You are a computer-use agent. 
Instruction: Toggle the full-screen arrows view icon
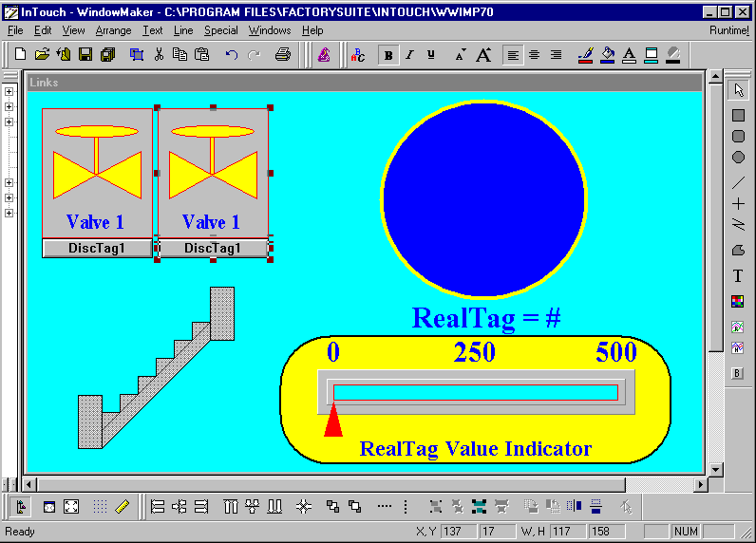point(71,506)
